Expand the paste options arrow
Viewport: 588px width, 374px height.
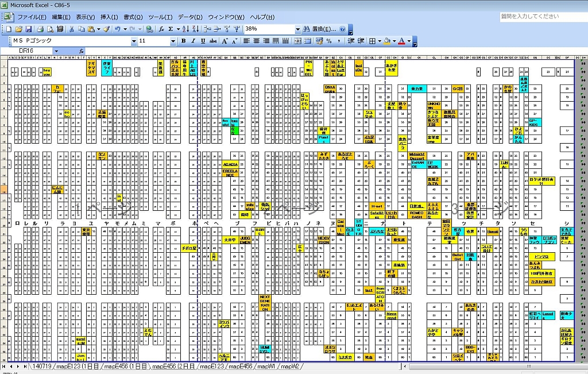coord(99,29)
